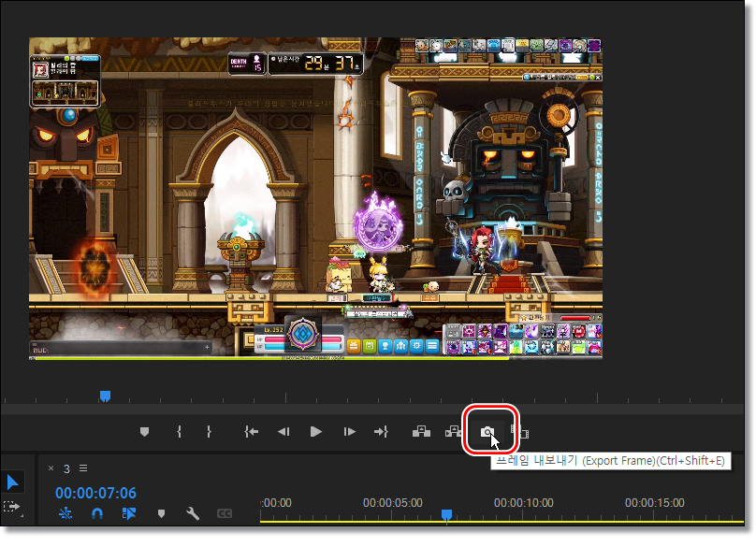Viewport: 756px width, 547px height.
Task: Choose the Track Select Forward tool
Action: pos(12,507)
